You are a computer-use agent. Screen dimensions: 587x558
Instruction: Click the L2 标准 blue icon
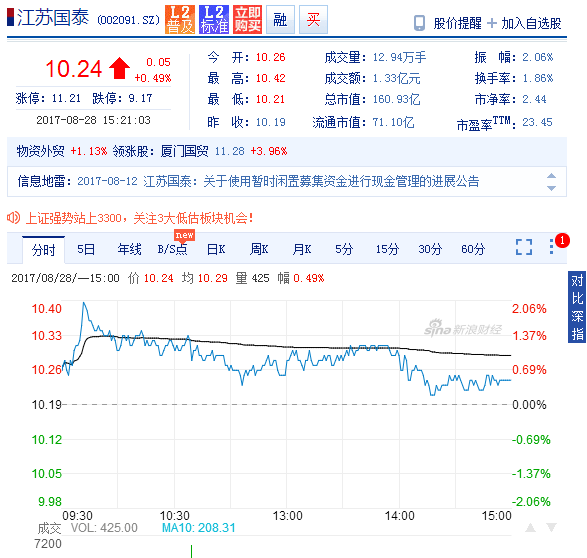tap(214, 19)
